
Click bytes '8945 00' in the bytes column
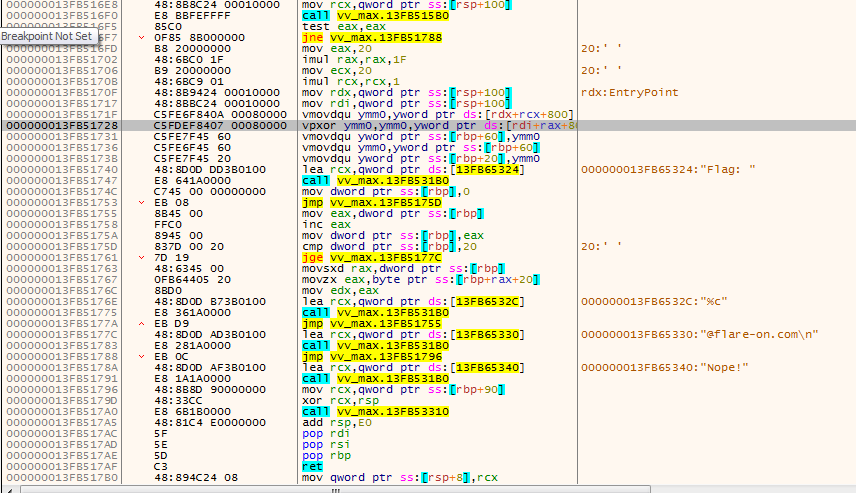[x=178, y=236]
